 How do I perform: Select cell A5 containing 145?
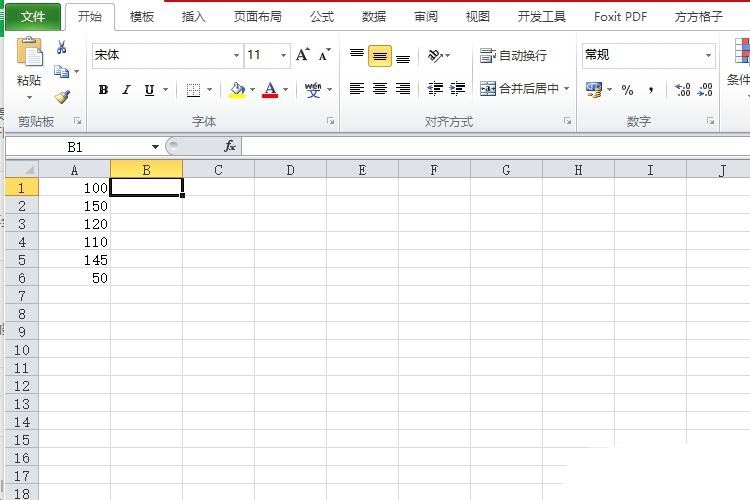tap(75, 260)
